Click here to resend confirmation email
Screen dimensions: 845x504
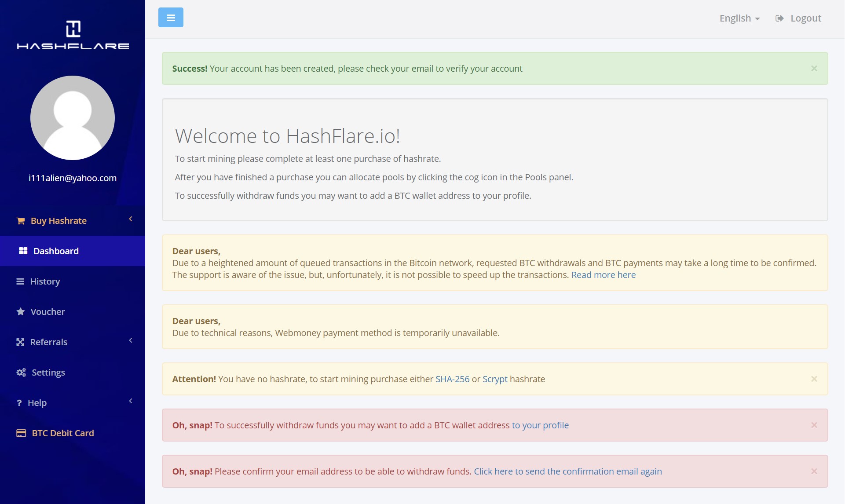click(568, 471)
